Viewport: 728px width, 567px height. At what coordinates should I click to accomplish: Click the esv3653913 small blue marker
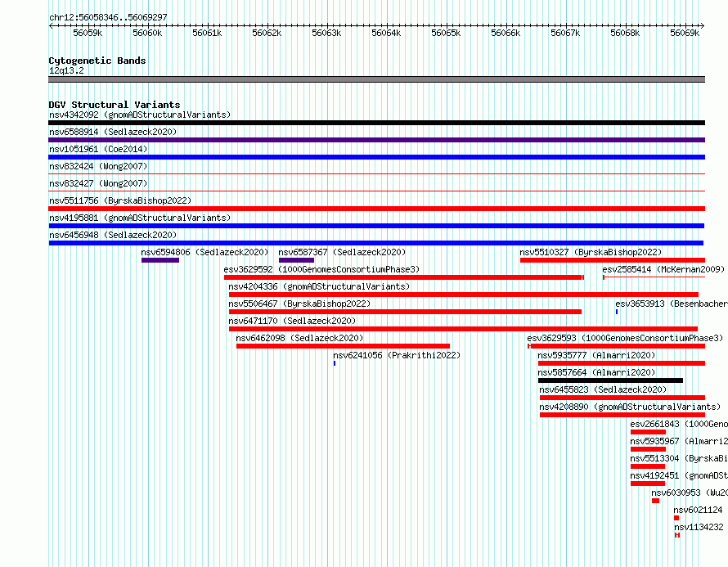[617, 312]
